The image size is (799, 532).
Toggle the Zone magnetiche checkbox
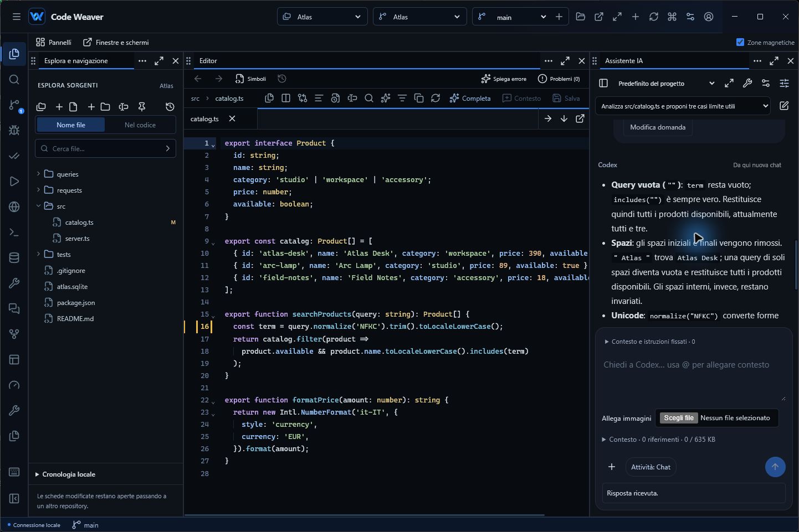740,42
